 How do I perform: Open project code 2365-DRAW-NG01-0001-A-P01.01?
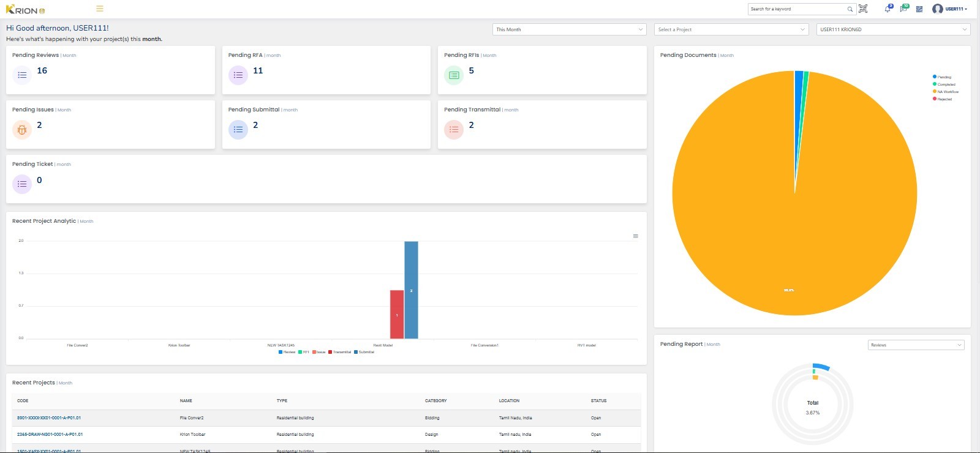point(50,435)
